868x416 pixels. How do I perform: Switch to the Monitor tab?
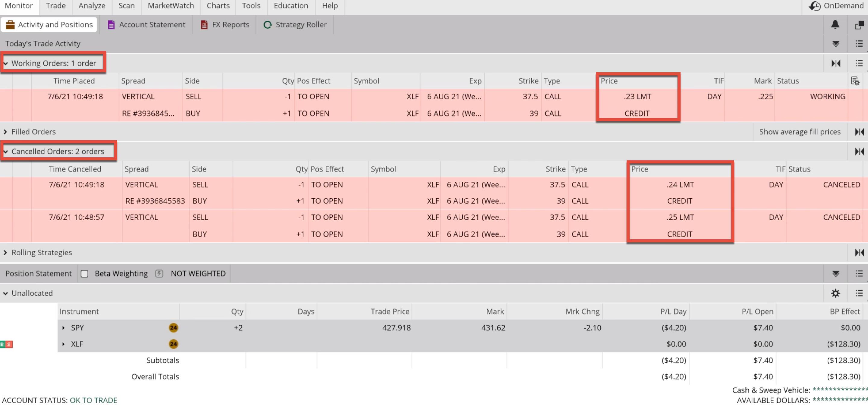[19, 6]
